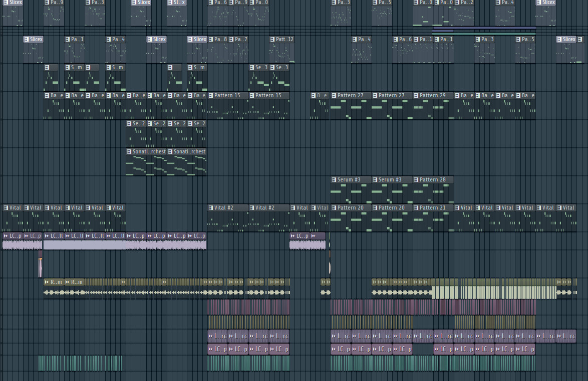This screenshot has height=381, width=588.
Task: Select the second Pattern 20 clip
Action: pyautogui.click(x=392, y=218)
